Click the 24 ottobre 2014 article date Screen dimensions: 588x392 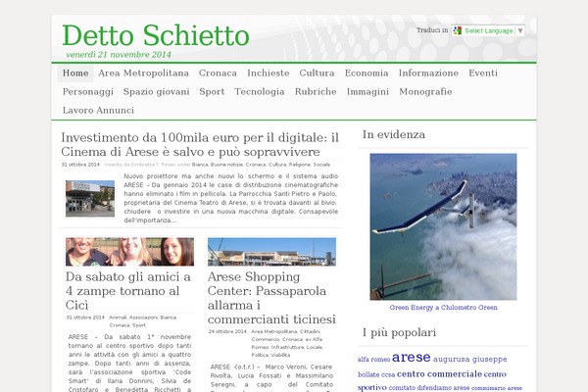[x=227, y=331]
